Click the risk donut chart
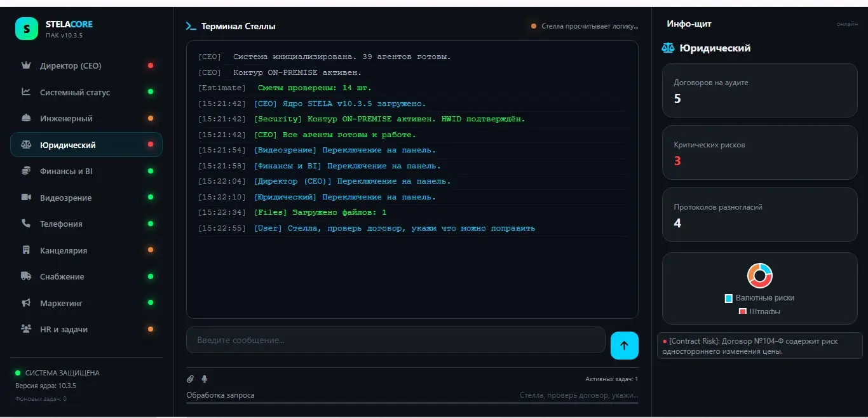This screenshot has height=418, width=868. click(760, 276)
